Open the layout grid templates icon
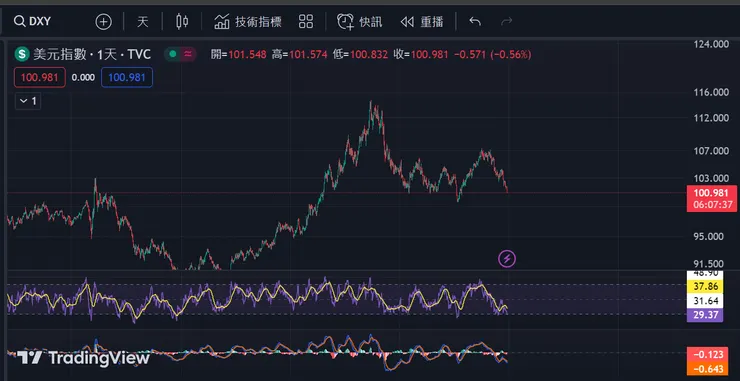The width and height of the screenshot is (740, 381). pyautogui.click(x=306, y=21)
